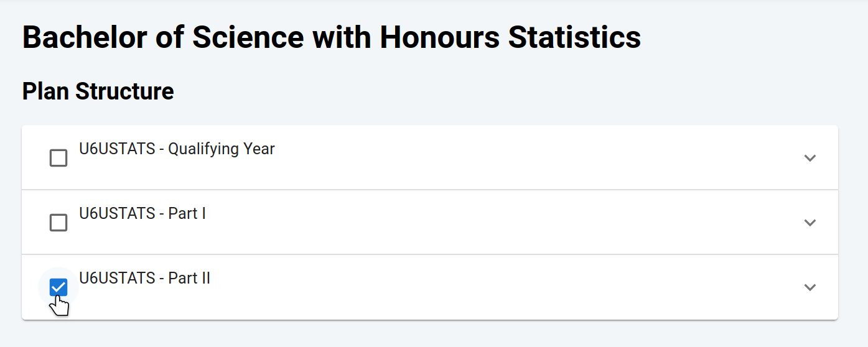Click the "U6USTATS - Part I" label

click(142, 214)
